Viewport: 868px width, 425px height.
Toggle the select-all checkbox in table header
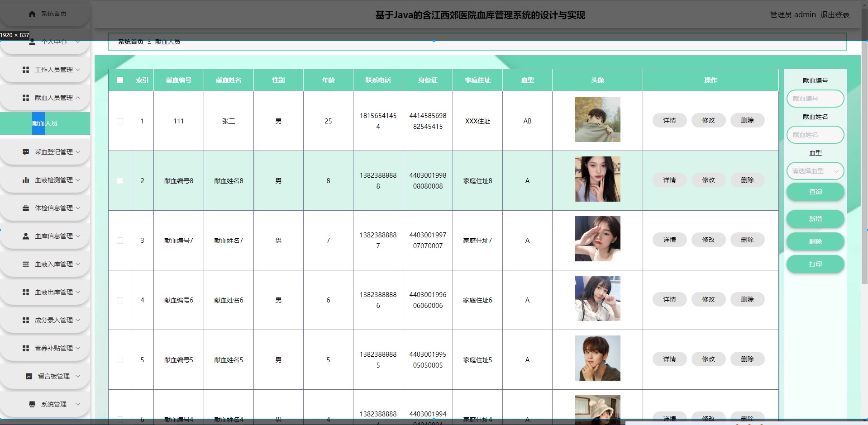120,80
